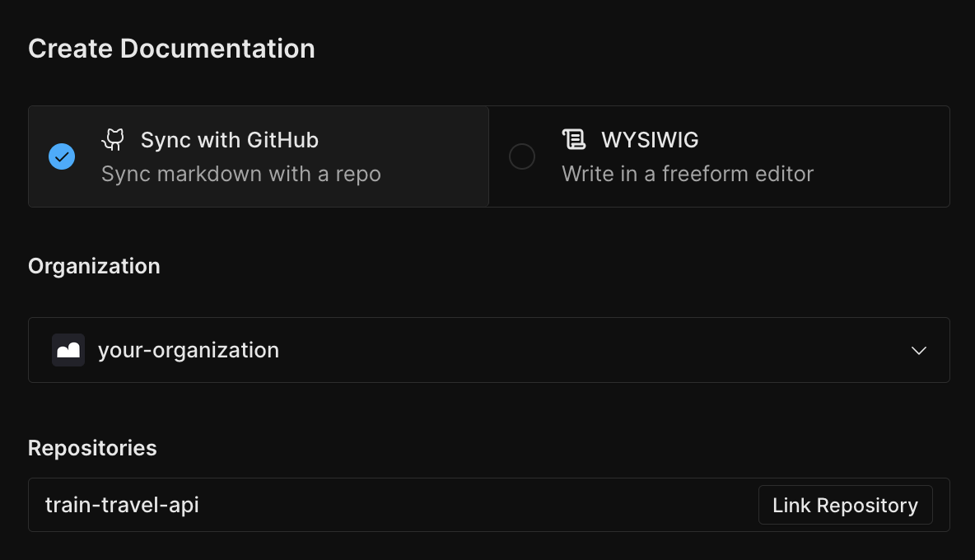The image size is (975, 560).
Task: Click the Organization section label
Action: [94, 266]
